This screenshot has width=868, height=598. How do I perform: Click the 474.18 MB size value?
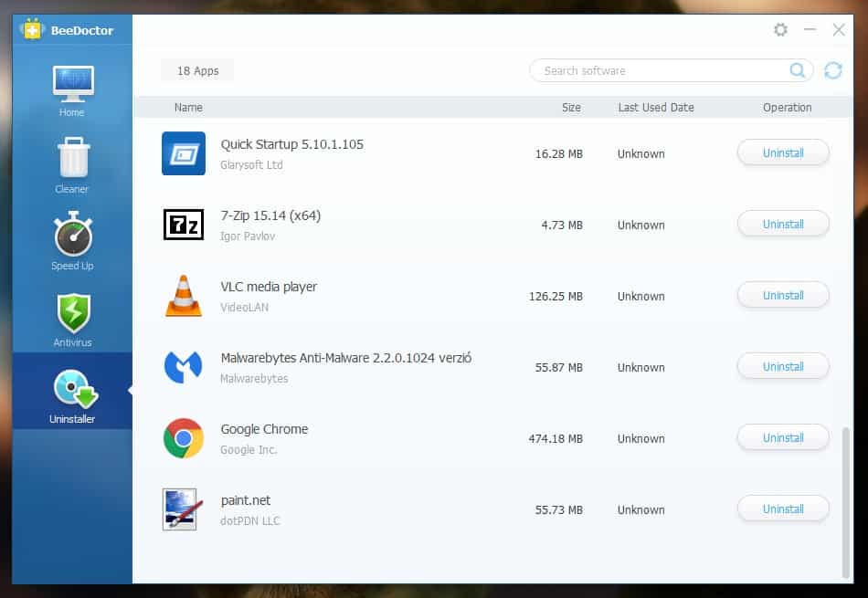click(556, 438)
